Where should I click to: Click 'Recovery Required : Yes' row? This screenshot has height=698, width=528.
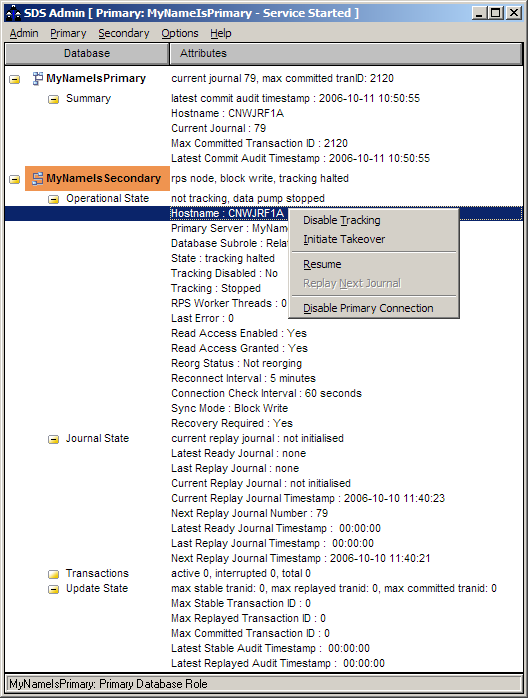[x=232, y=423]
